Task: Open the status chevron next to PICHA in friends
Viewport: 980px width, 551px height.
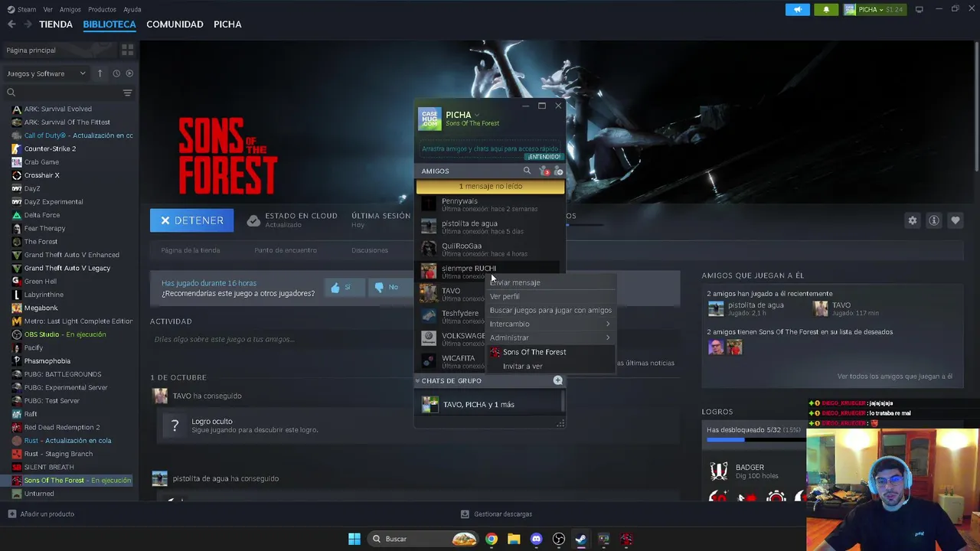Action: [x=477, y=115]
